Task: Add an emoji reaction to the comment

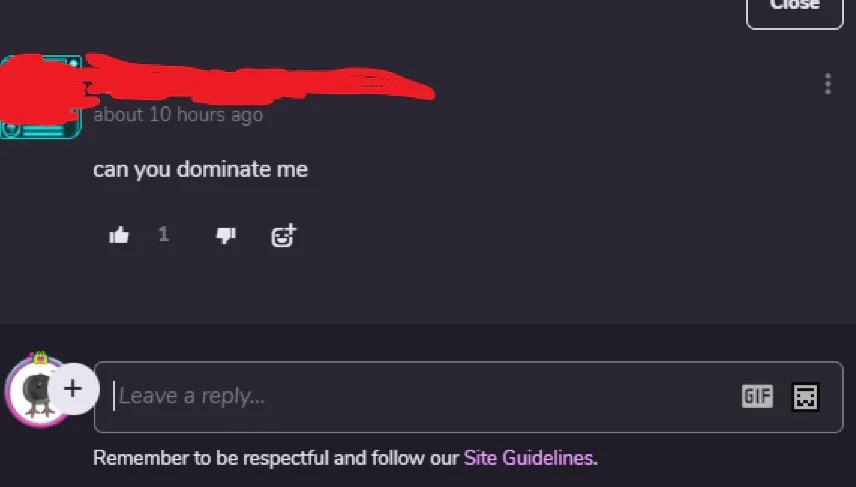Action: [284, 235]
